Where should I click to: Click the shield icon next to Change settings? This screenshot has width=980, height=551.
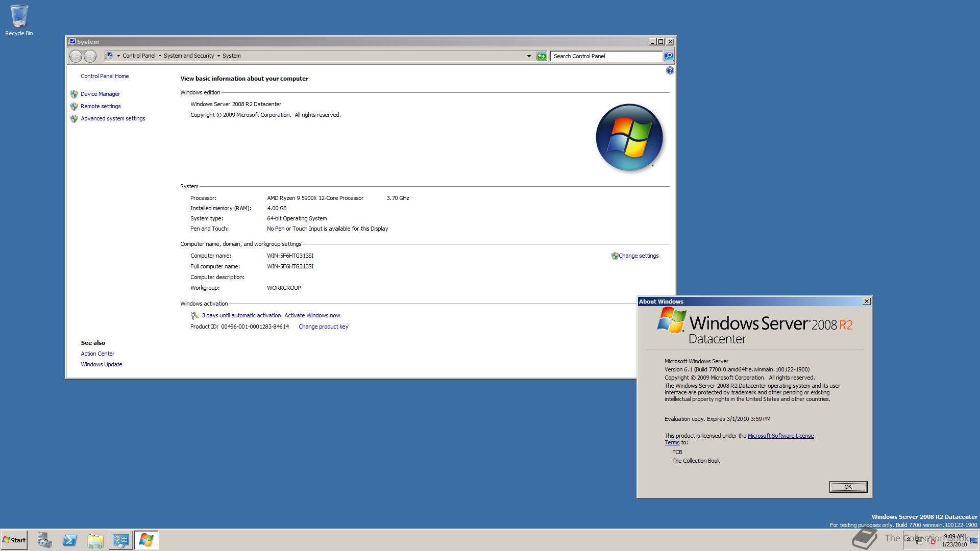(615, 256)
